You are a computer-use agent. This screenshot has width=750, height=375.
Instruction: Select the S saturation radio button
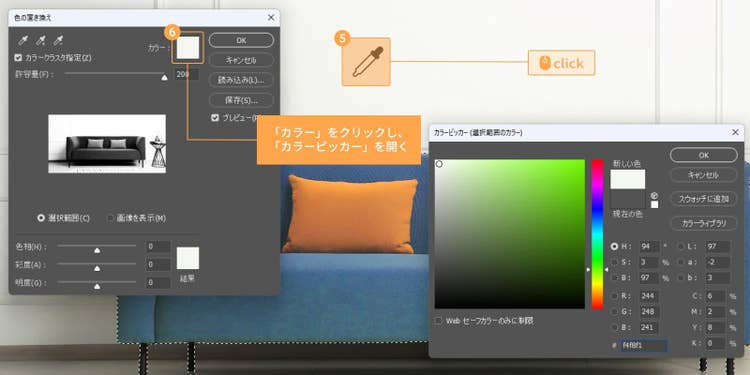(x=615, y=263)
